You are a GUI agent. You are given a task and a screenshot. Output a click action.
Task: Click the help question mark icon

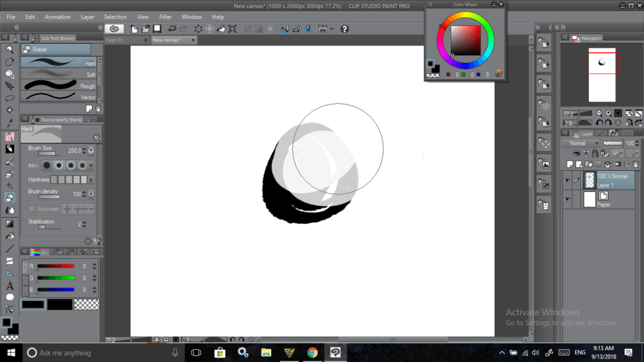coord(345,29)
